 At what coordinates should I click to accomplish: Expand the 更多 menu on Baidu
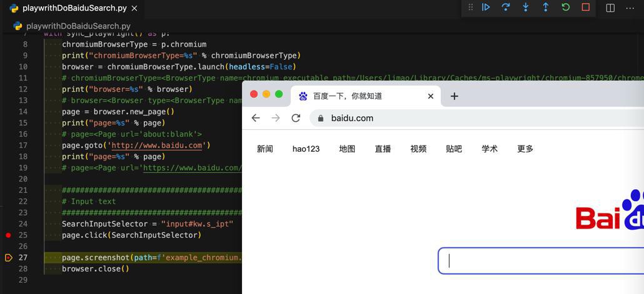[x=525, y=149]
